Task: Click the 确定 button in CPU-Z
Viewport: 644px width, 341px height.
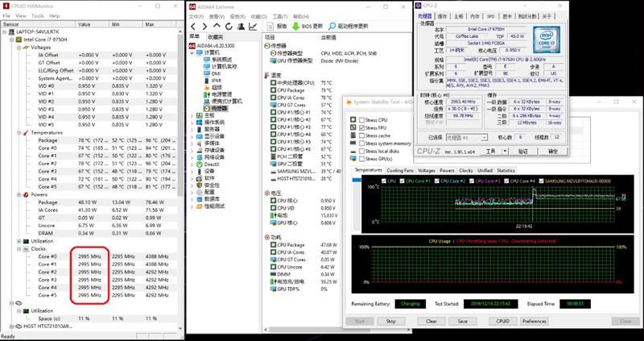Action: click(553, 152)
